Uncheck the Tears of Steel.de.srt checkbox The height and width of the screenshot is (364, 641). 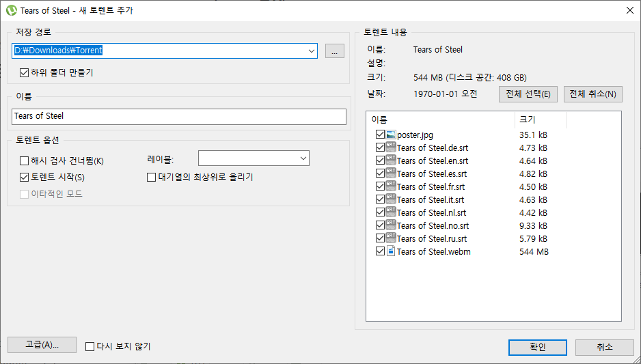[x=380, y=148]
